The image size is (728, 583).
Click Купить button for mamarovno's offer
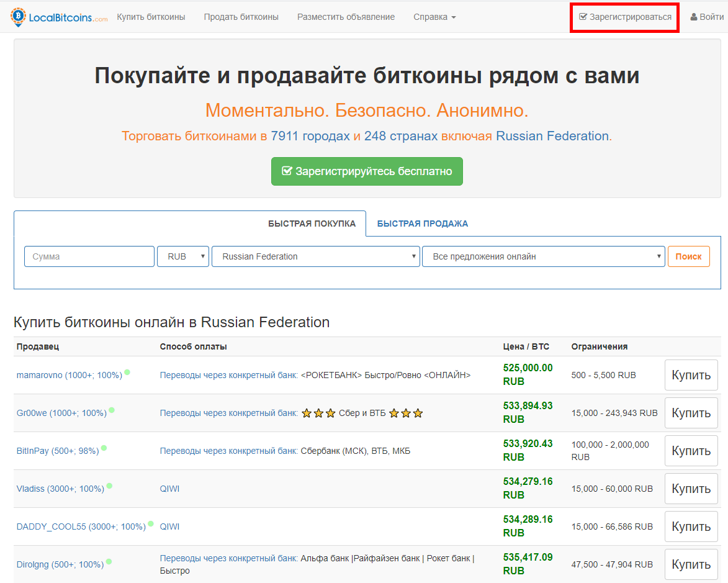tap(691, 375)
